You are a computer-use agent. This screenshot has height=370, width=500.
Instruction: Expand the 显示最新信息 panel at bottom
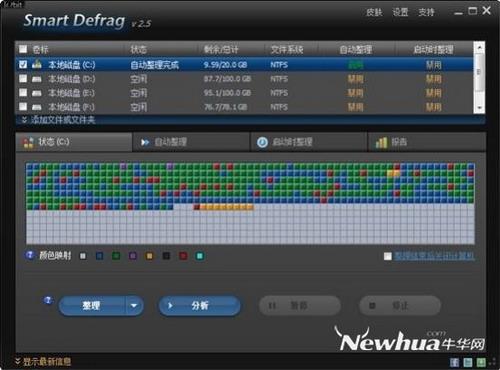pos(43,361)
